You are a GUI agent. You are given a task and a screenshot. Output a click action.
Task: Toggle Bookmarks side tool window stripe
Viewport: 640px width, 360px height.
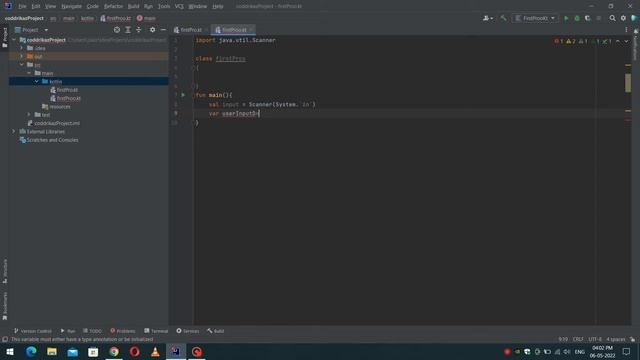pos(5,306)
